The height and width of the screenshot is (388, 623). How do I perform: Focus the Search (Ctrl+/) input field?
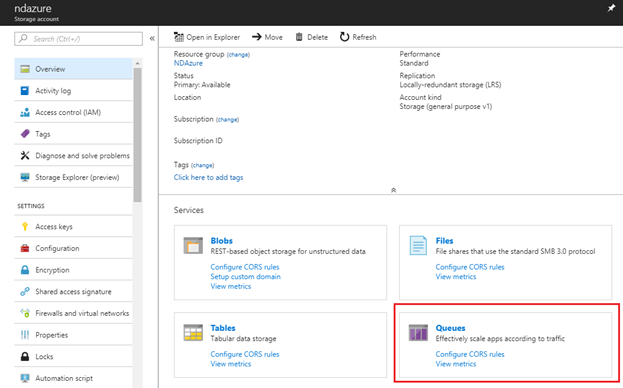tap(78, 39)
